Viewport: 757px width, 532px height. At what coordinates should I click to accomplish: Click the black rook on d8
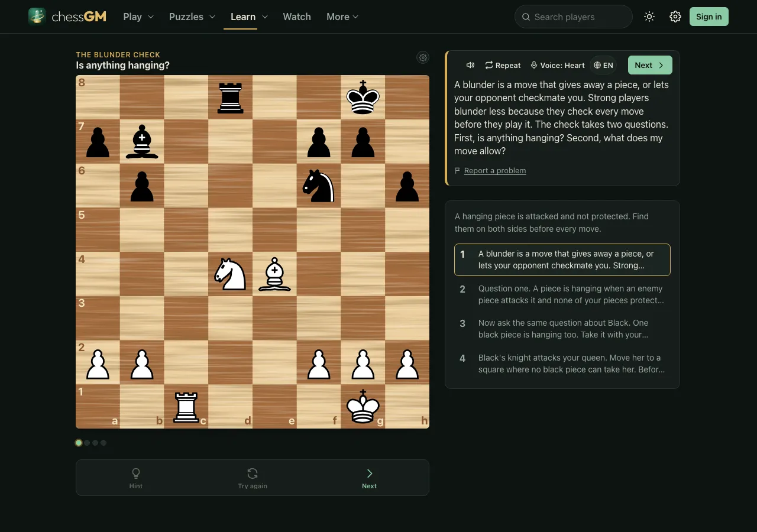(230, 98)
